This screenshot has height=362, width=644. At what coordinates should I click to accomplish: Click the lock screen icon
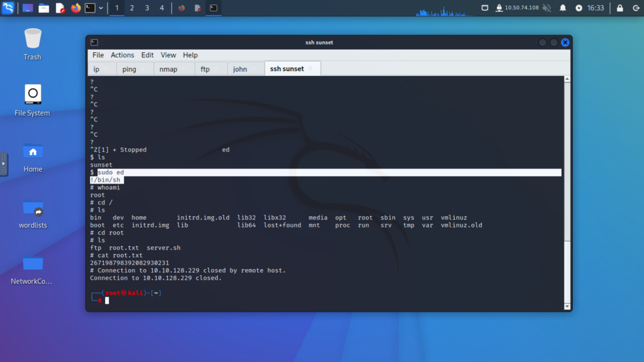(620, 8)
